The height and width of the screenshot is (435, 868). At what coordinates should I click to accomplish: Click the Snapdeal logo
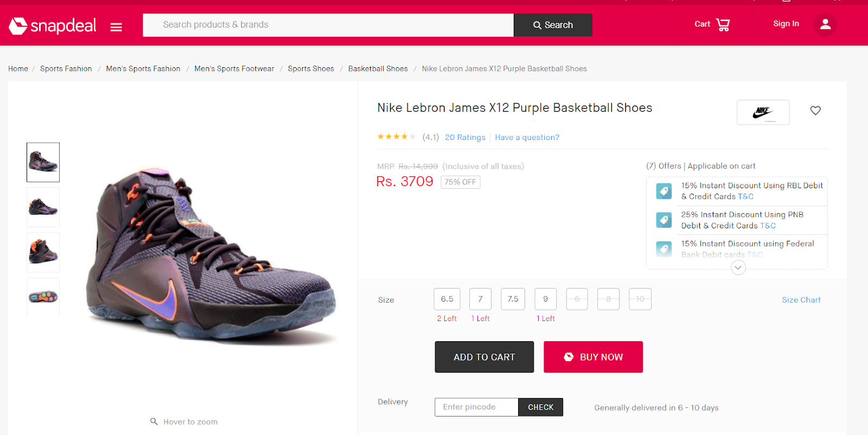(x=52, y=25)
